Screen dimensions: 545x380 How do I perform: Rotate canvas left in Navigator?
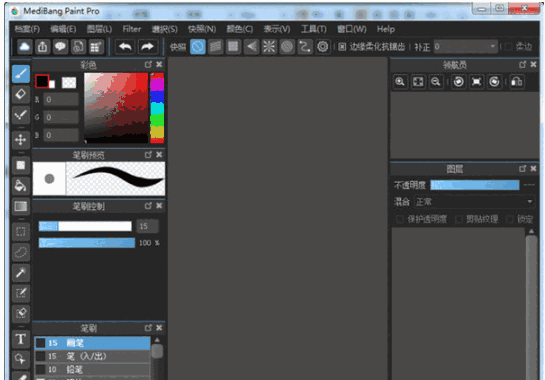pos(459,82)
